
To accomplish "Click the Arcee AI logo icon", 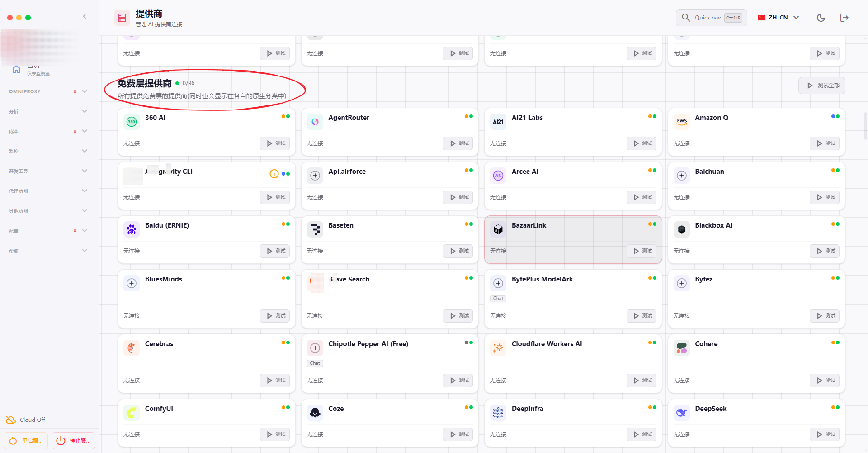I will coord(498,176).
